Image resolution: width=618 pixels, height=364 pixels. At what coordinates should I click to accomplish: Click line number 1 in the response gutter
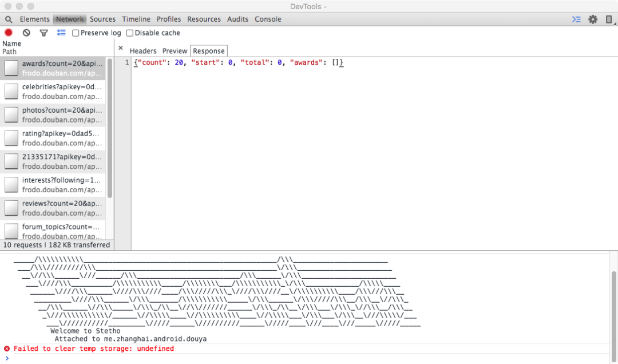point(127,63)
